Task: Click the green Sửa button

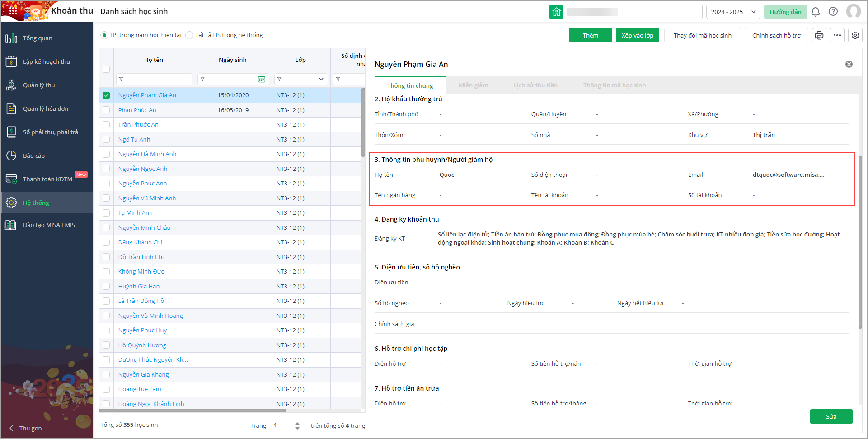Action: pyautogui.click(x=831, y=416)
